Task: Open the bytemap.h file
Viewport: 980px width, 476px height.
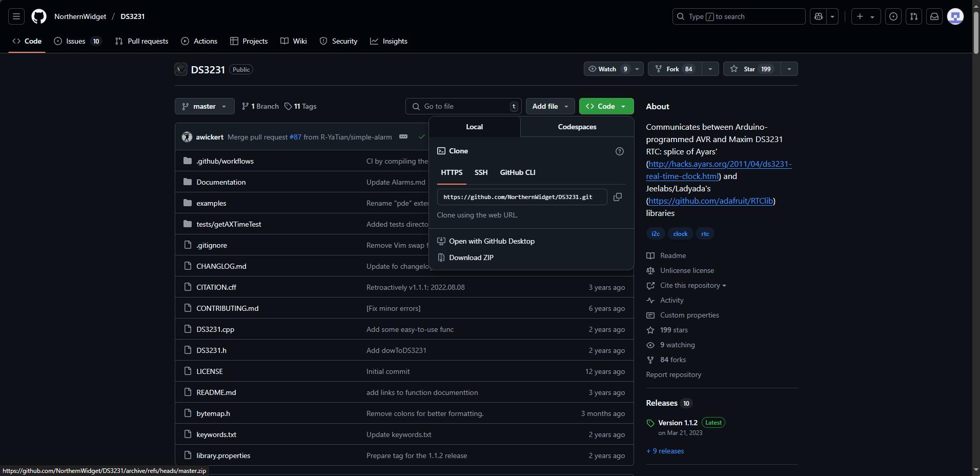Action: (x=213, y=413)
